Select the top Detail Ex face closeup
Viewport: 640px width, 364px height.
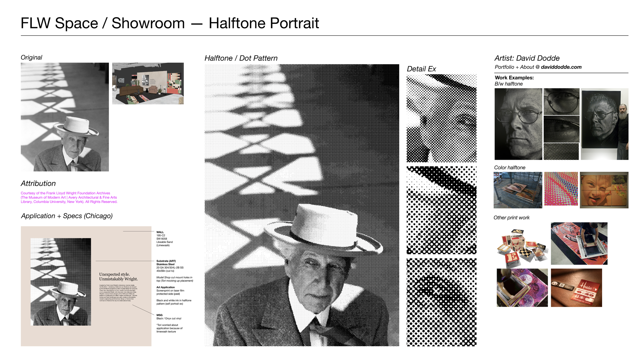(x=441, y=118)
